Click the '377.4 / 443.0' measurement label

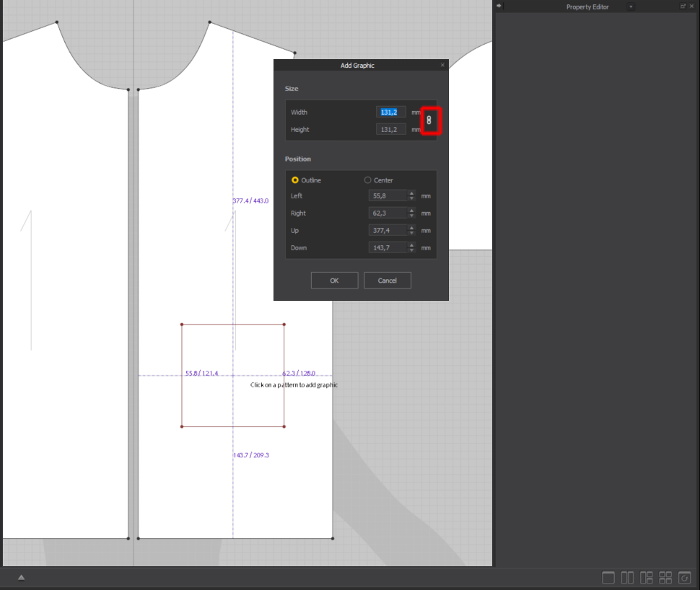(x=250, y=201)
